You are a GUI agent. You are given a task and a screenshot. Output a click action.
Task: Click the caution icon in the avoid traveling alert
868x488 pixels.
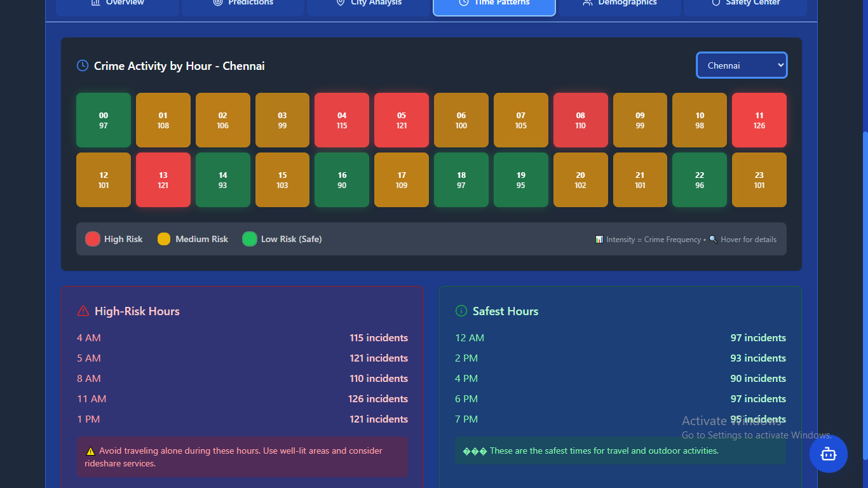tap(90, 451)
